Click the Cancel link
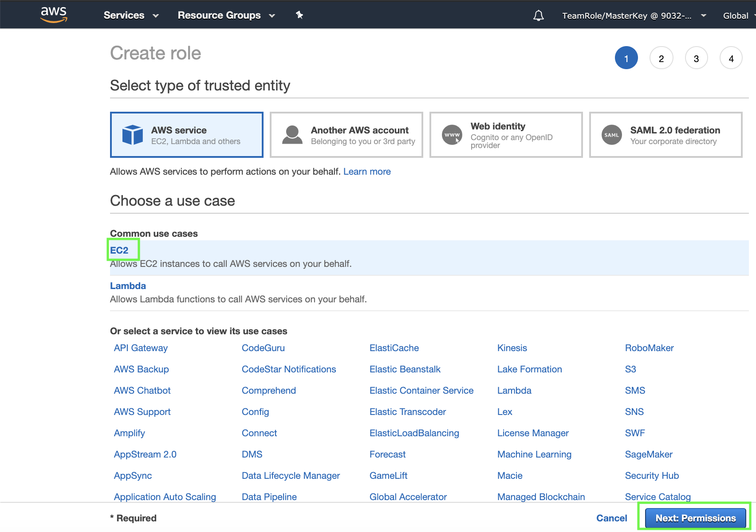 (x=611, y=518)
